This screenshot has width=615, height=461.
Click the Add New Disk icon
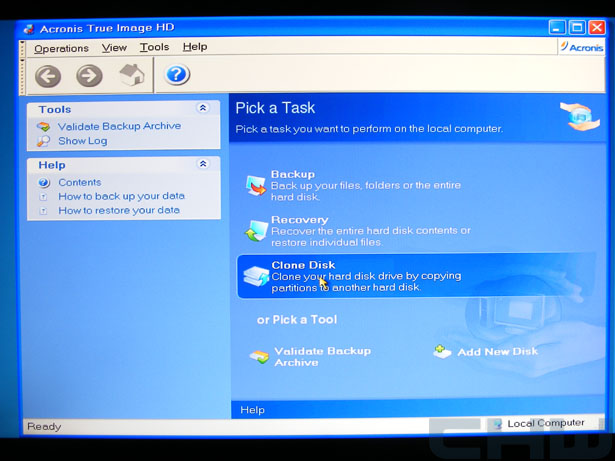[442, 352]
